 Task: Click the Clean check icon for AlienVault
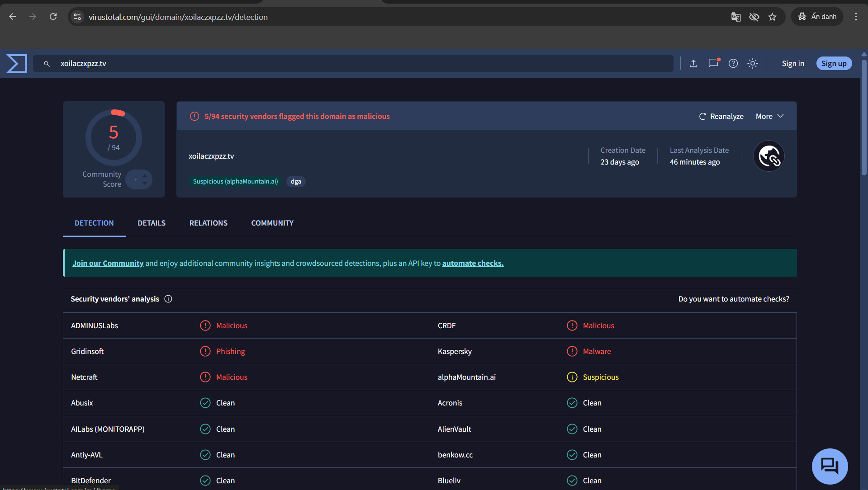tap(572, 429)
